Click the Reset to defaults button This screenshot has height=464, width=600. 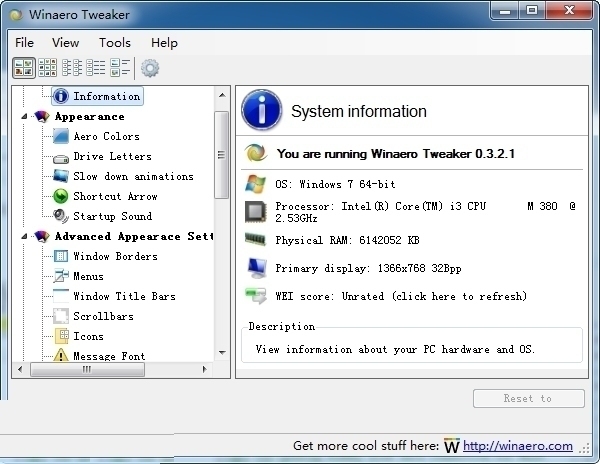point(529,398)
